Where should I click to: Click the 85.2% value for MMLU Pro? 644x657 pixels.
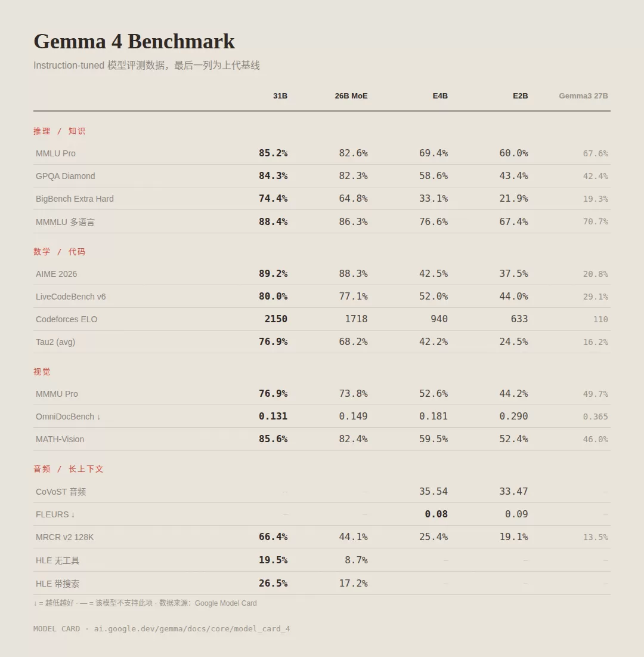[x=273, y=153]
